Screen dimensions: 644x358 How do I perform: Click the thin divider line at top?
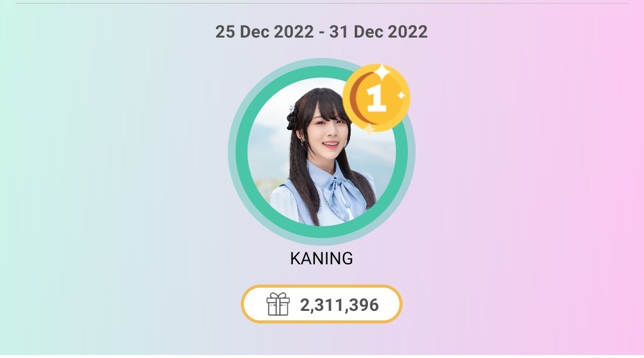[322, 4]
